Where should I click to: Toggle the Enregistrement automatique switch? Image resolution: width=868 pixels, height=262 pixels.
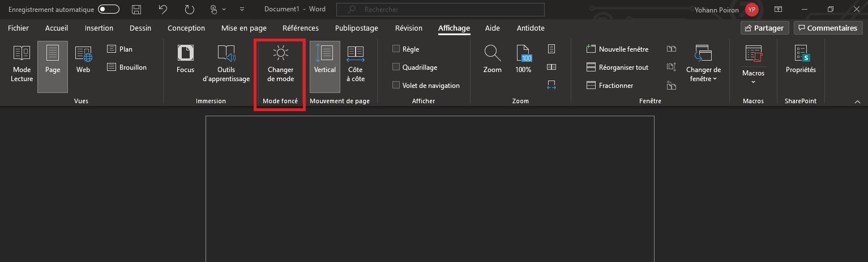pos(109,10)
